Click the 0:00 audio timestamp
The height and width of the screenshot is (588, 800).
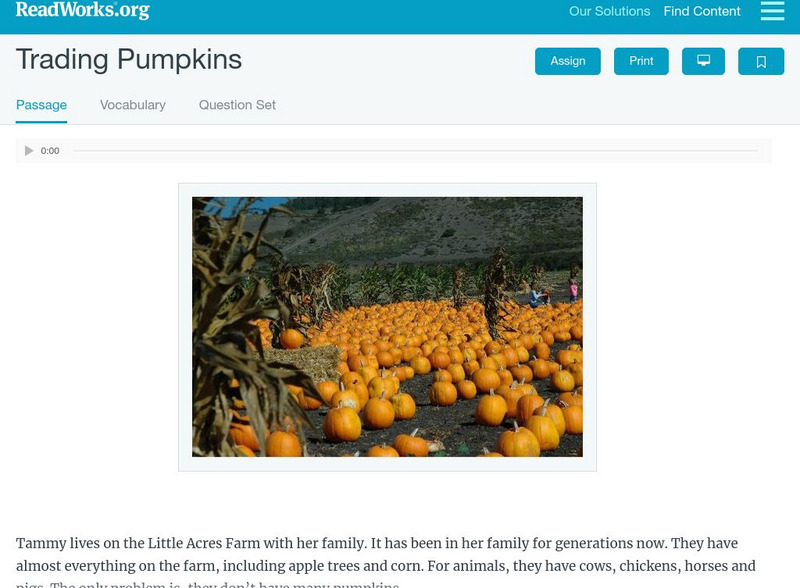[49, 151]
